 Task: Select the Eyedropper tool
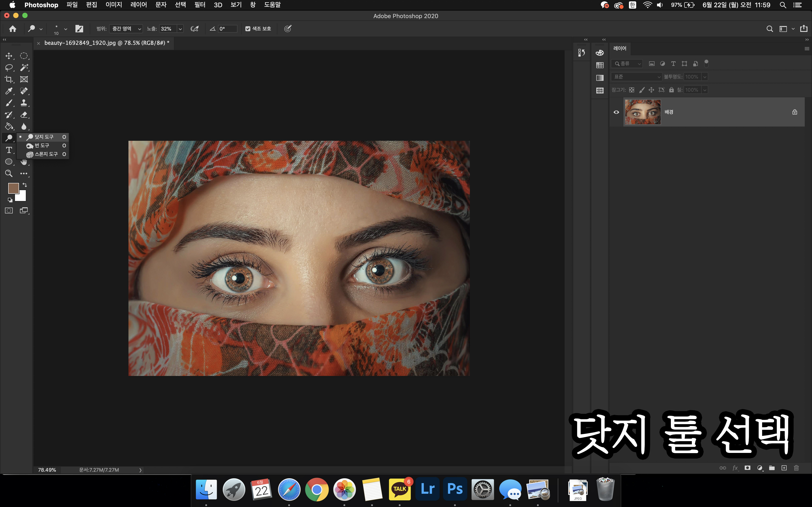coord(9,91)
